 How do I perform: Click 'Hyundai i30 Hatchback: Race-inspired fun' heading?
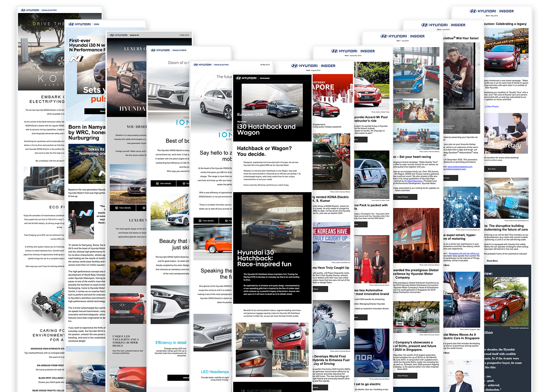(264, 258)
